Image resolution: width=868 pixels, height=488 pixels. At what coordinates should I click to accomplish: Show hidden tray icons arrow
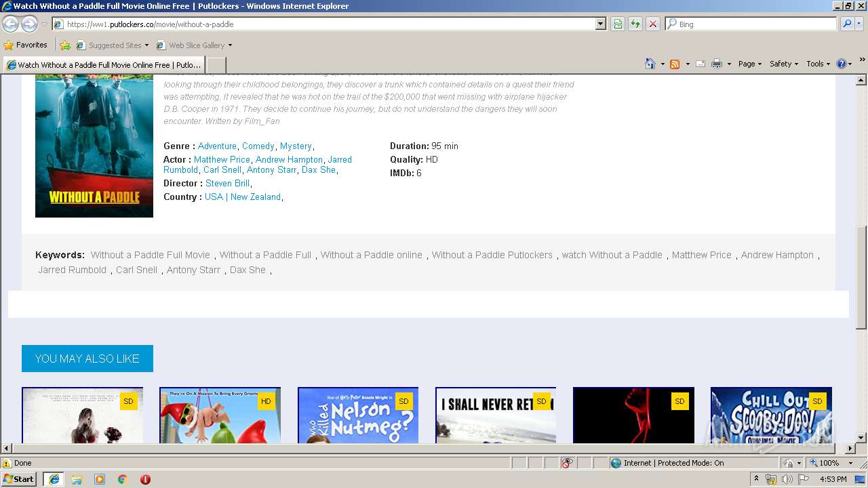[x=757, y=479]
